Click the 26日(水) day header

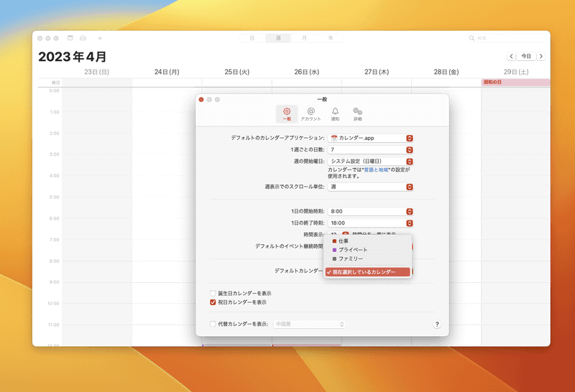point(307,72)
